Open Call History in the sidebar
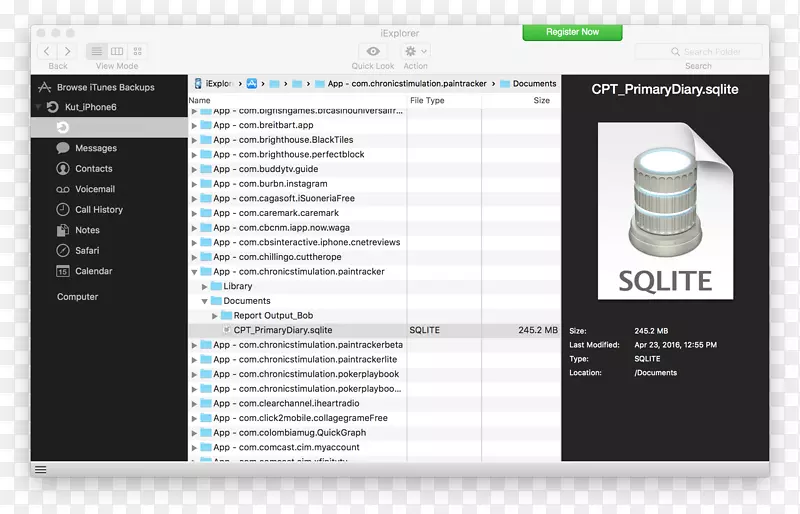 tap(98, 210)
